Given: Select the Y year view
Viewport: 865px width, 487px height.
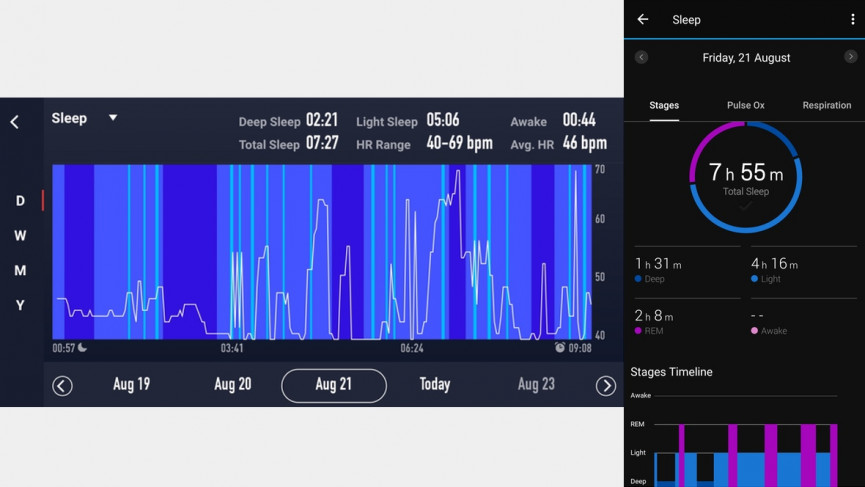Looking at the screenshot, I should pyautogui.click(x=20, y=305).
